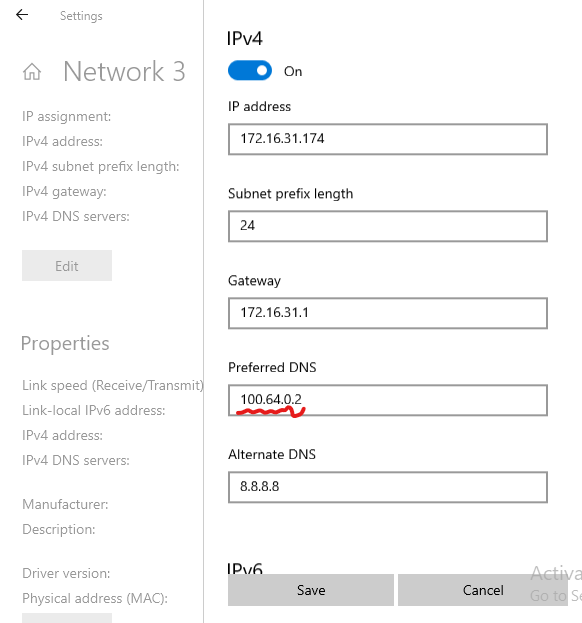Screen dimensions: 582x623
Task: Click the Alternate DNS label
Action: (x=272, y=455)
